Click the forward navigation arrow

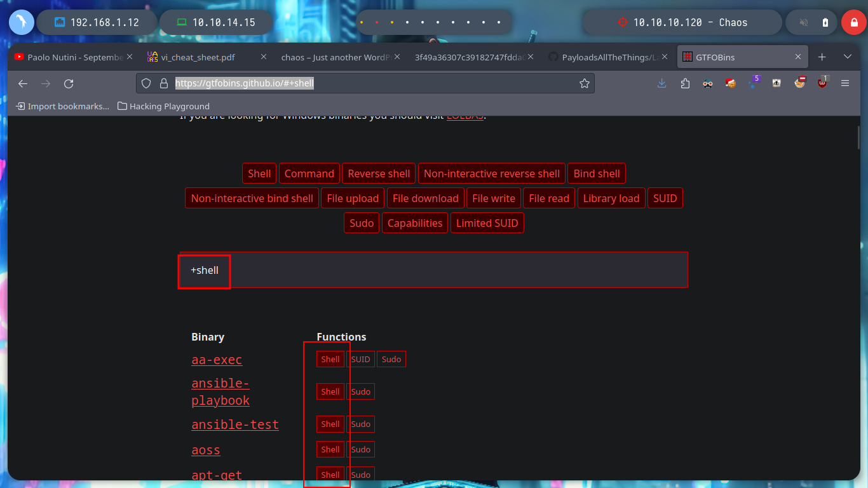(x=46, y=83)
